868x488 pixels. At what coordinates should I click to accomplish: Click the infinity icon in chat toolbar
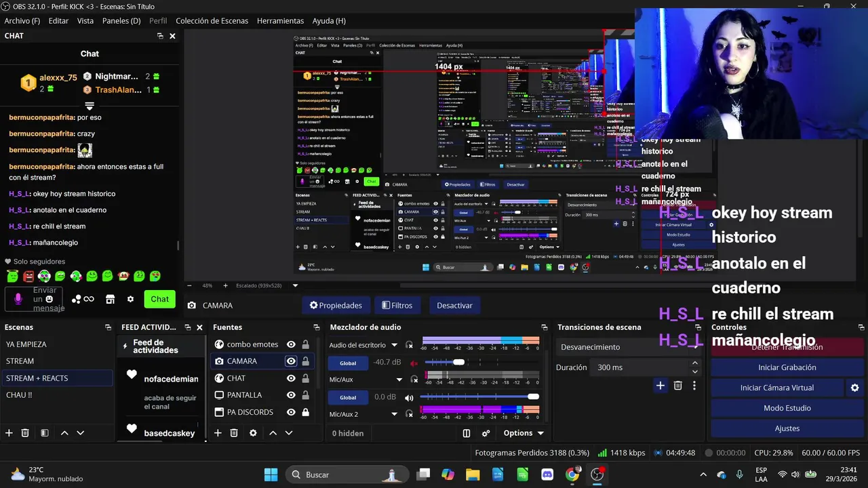coord(89,299)
